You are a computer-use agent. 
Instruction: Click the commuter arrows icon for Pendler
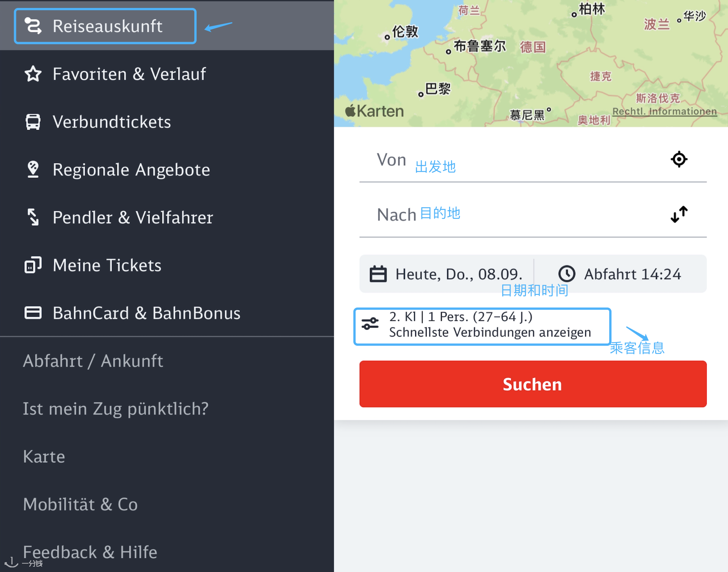[x=33, y=217]
